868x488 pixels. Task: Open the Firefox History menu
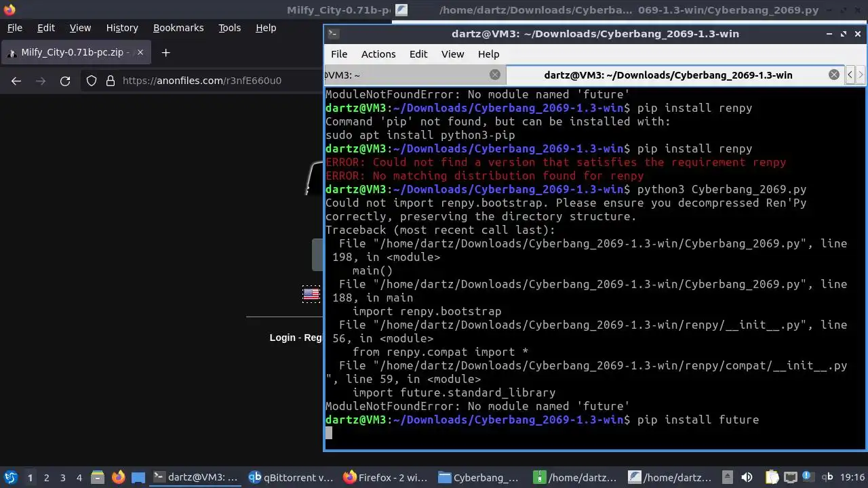[x=122, y=28]
